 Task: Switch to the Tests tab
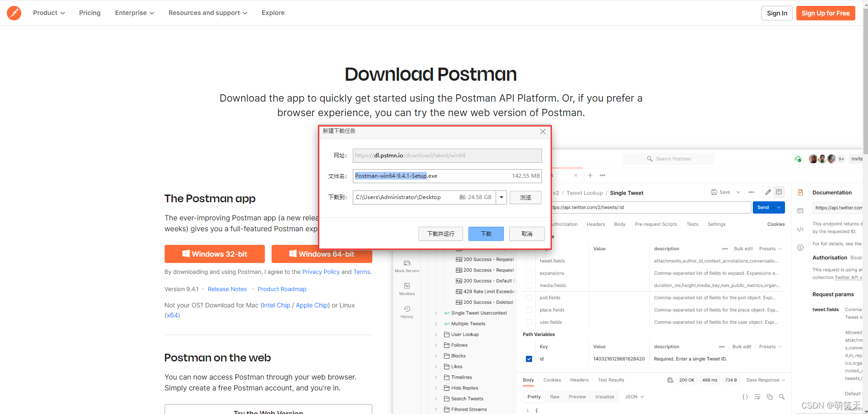(x=692, y=224)
